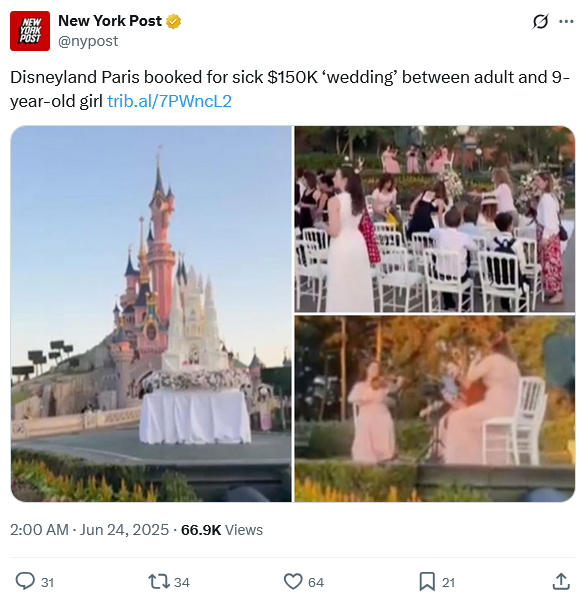Click the 66.9K Views count
Viewport: 579px width, 612px height.
[222, 530]
